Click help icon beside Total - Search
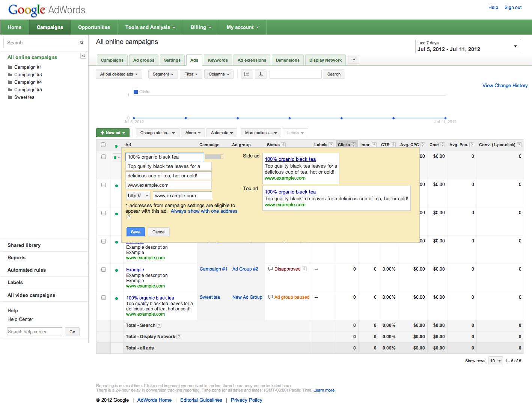The image size is (532, 416). 159,325
